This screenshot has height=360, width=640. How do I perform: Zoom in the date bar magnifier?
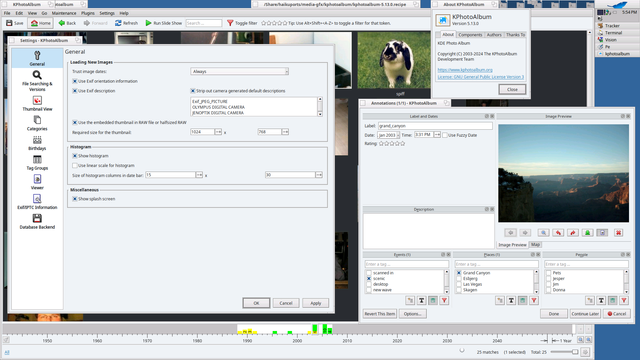(x=580, y=340)
